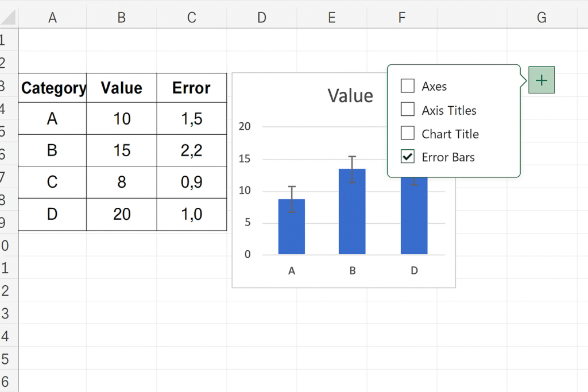Enable the Axis Titles checkbox

[x=408, y=110]
